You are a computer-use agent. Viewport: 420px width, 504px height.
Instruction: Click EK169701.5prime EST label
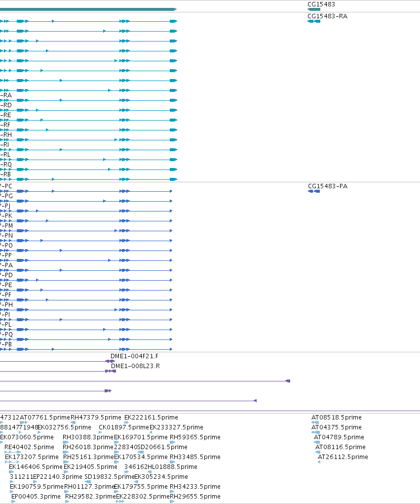click(141, 437)
